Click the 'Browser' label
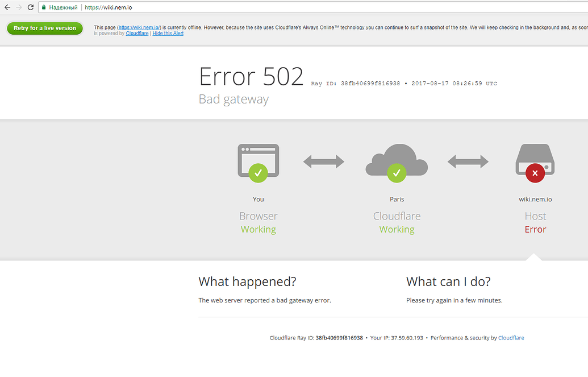 tap(258, 216)
